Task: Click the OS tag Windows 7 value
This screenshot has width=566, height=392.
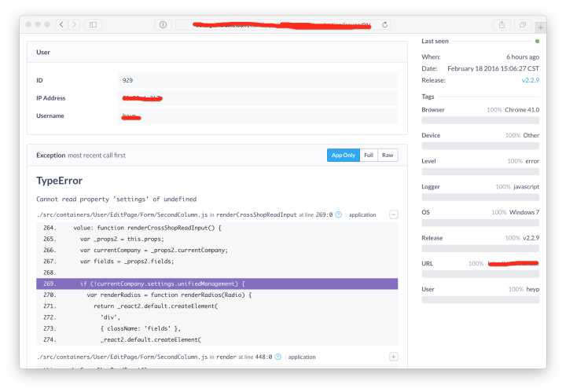Action: 524,212
